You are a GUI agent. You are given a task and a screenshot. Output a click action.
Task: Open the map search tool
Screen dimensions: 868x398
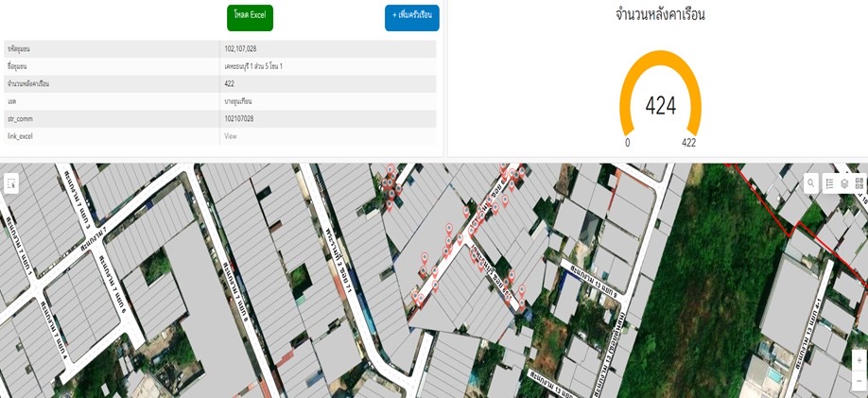[811, 183]
